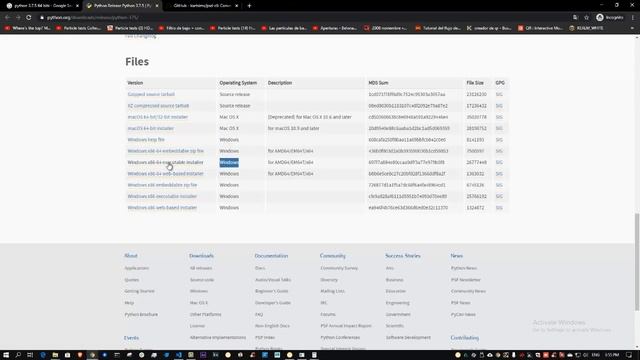
Task: Open the About footer section
Action: (x=131, y=256)
